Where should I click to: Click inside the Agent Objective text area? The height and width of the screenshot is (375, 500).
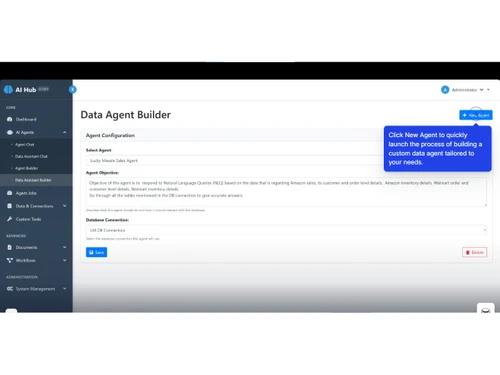tap(286, 192)
